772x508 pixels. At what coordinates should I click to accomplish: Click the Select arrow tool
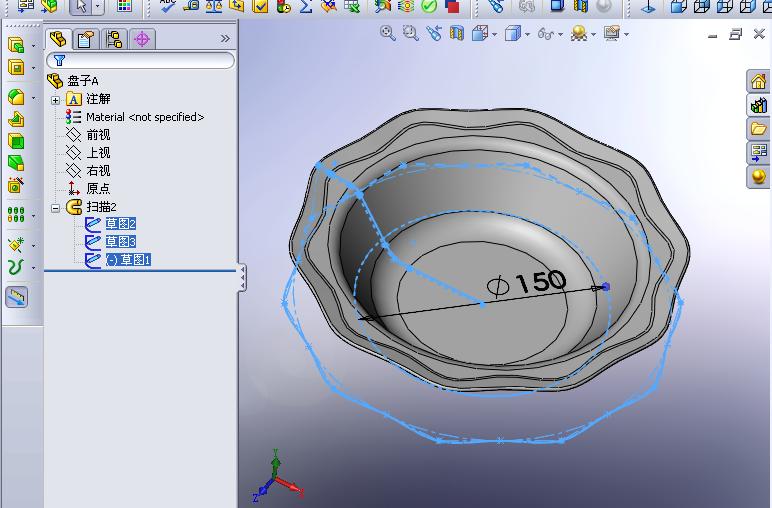[x=81, y=6]
